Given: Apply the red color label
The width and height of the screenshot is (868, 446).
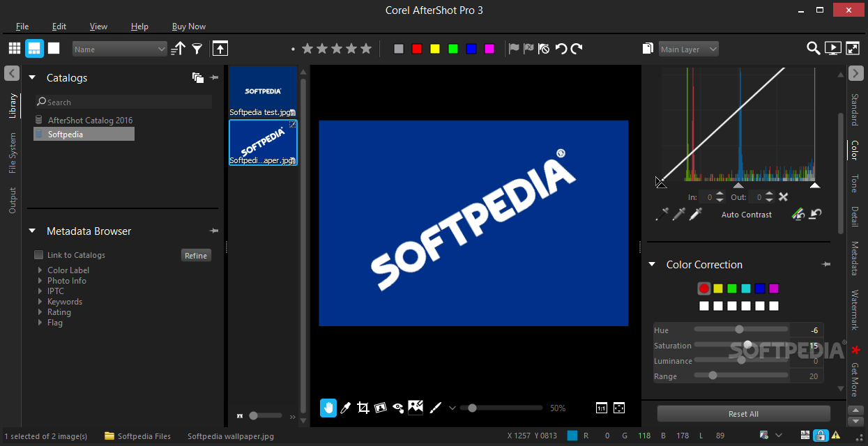Looking at the screenshot, I should [x=417, y=49].
